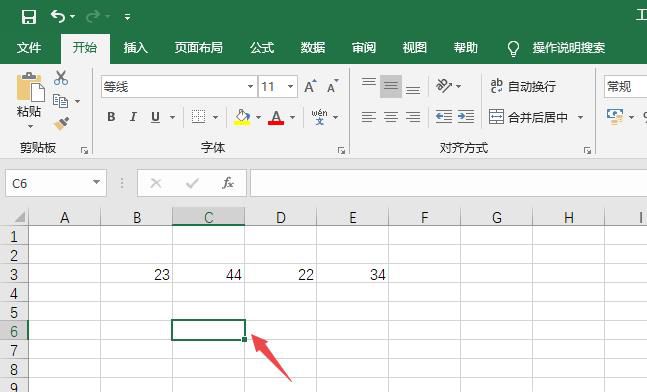Select the 开始 ribbon tab

(x=85, y=48)
